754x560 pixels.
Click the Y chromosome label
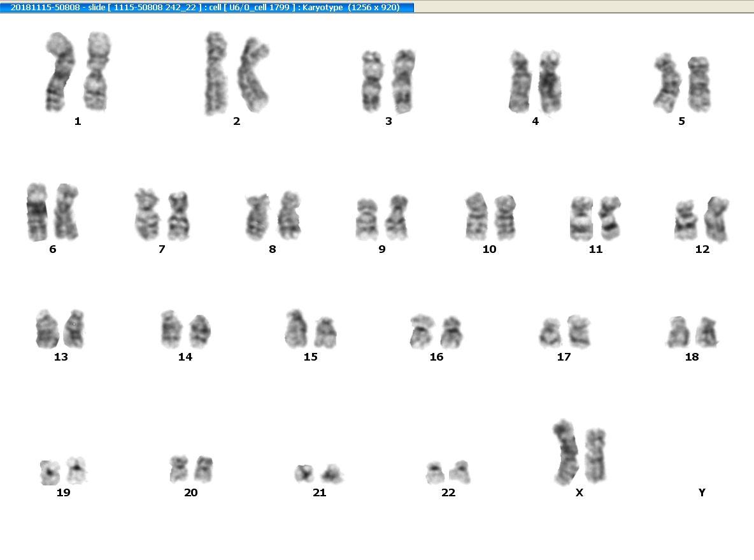pos(702,492)
